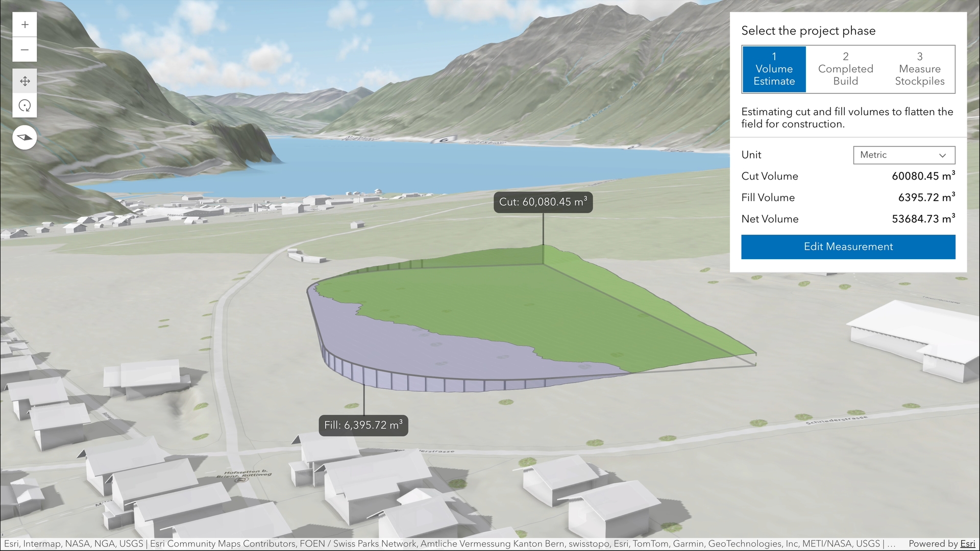Select the Volume Estimate phase
The height and width of the screenshot is (551, 980).
(774, 69)
